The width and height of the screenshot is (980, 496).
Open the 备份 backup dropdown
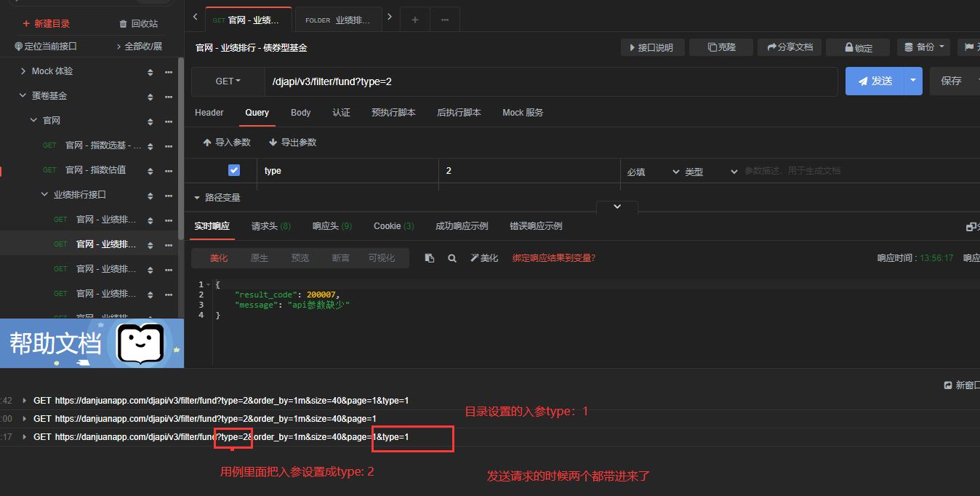tap(923, 47)
